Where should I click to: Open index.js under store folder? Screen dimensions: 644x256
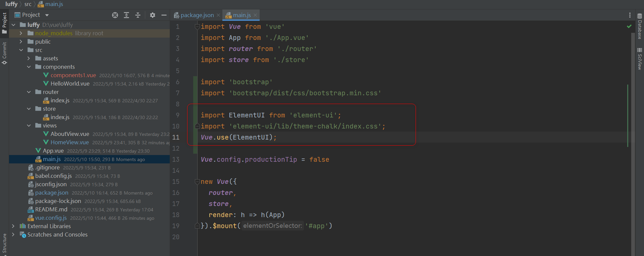pos(60,117)
